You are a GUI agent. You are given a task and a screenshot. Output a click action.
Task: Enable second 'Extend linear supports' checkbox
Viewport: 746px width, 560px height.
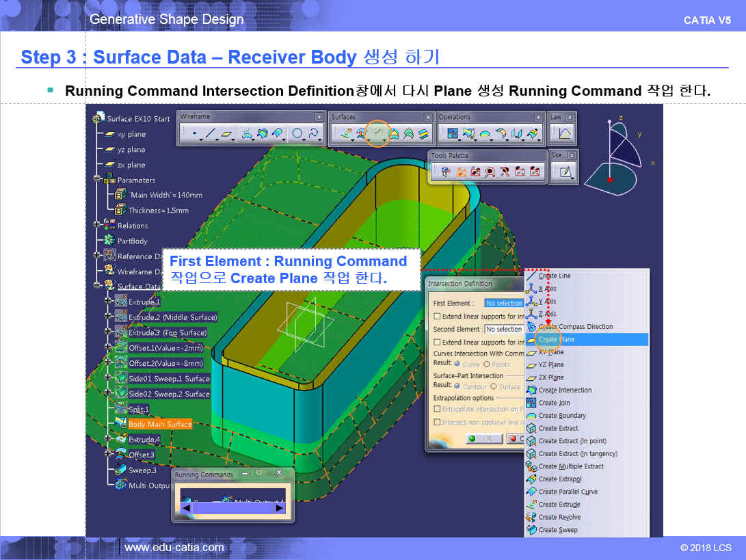[438, 342]
